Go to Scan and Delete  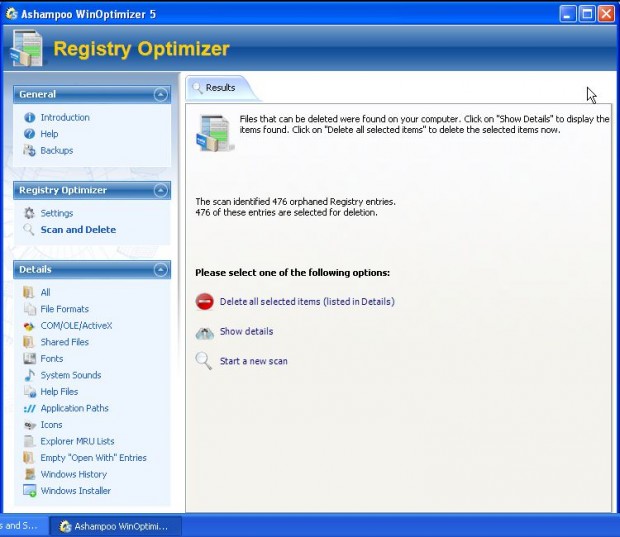(x=78, y=230)
